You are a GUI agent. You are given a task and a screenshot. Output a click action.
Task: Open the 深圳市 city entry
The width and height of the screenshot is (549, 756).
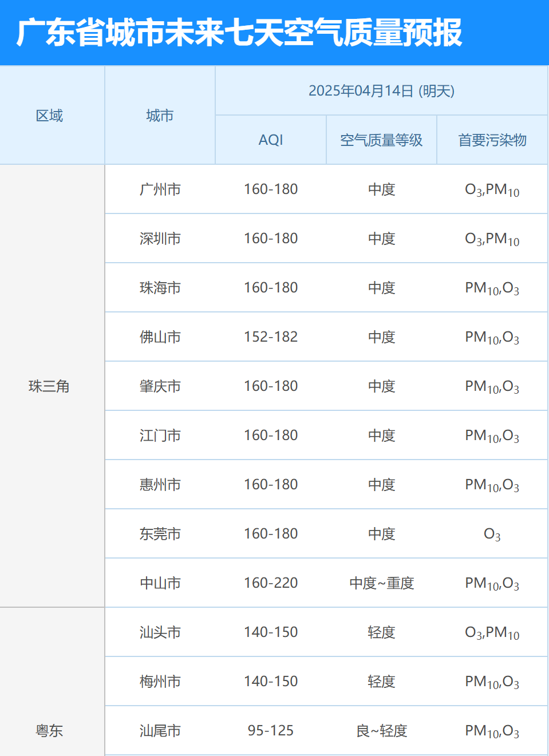tap(160, 239)
